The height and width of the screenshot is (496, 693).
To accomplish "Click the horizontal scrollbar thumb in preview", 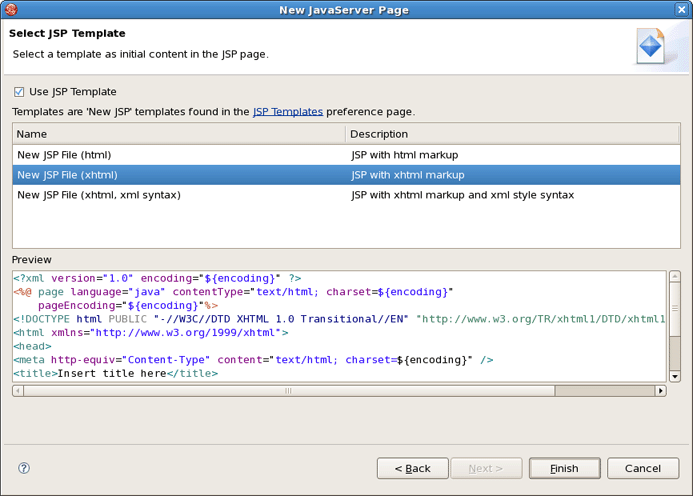I will pyautogui.click(x=289, y=391).
